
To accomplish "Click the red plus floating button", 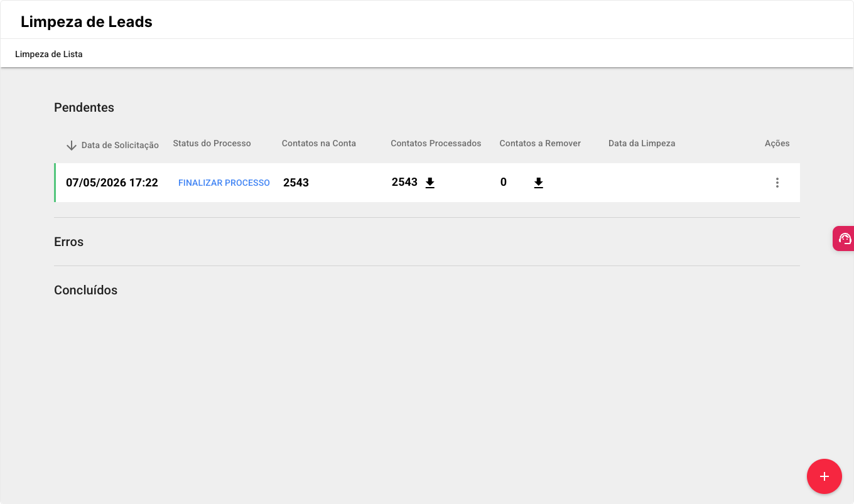I will click(x=824, y=476).
